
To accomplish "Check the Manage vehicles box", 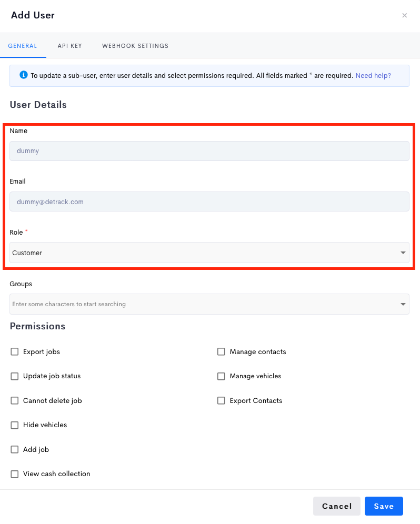I will pyautogui.click(x=221, y=376).
